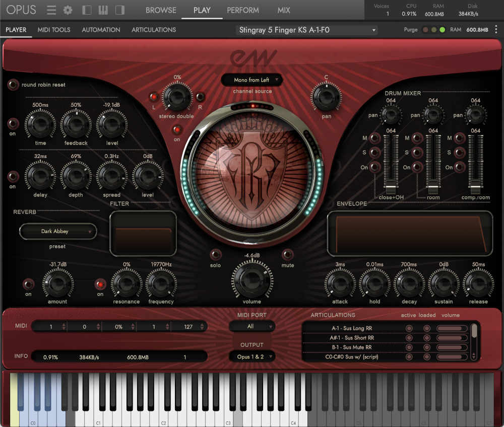Open the Dark Abbey reverb preset dropdown

[57, 232]
